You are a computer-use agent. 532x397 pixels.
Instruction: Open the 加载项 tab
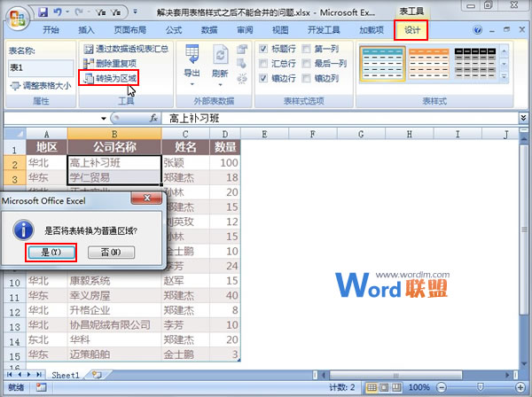pos(372,30)
